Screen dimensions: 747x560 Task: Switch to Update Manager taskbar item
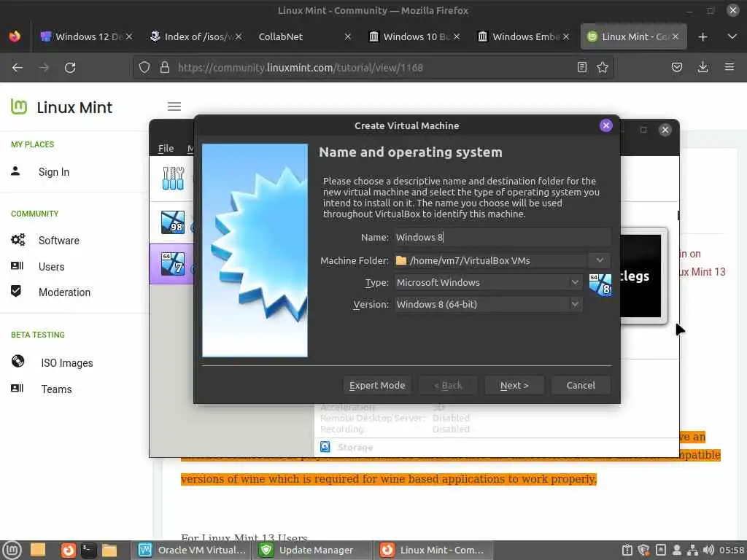tap(312, 550)
